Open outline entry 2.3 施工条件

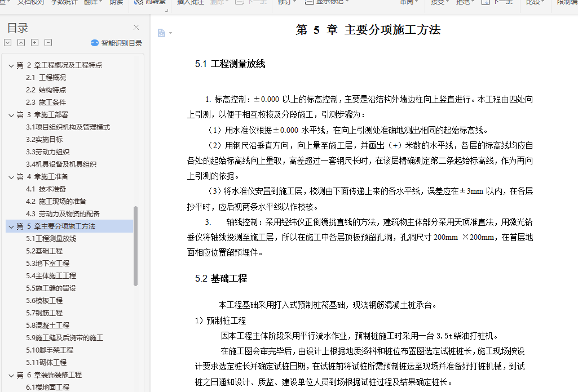coord(46,103)
